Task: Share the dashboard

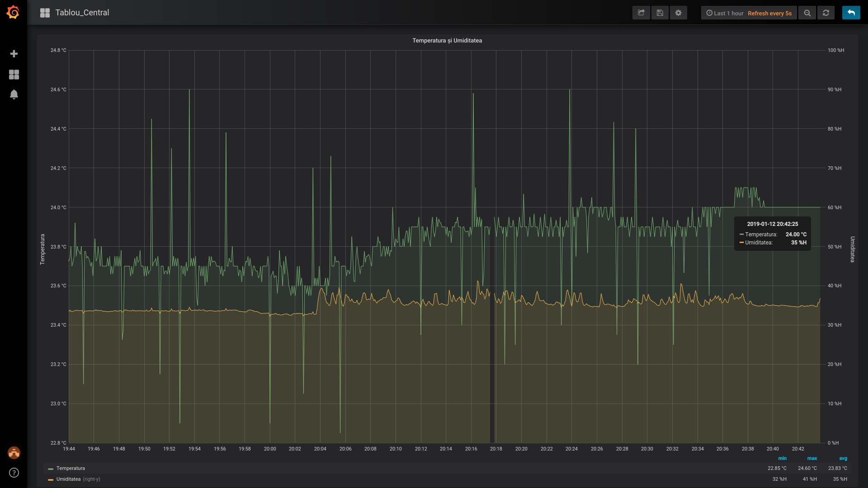Action: click(x=641, y=13)
